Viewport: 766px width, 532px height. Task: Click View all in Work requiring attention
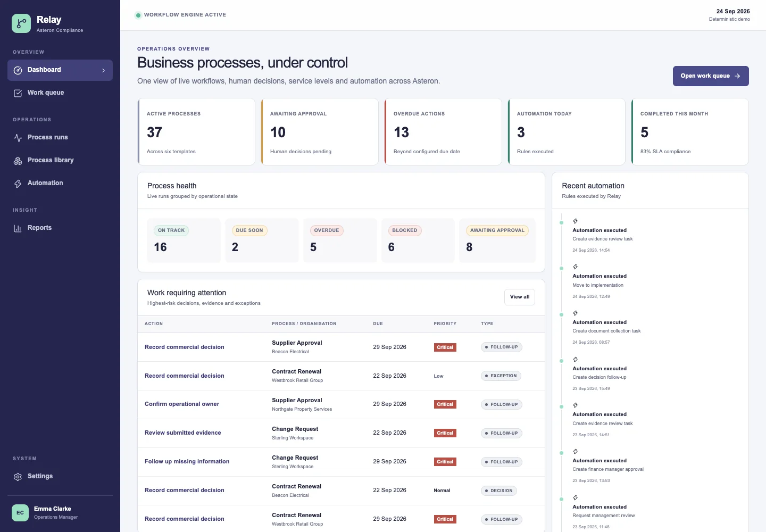coord(520,297)
